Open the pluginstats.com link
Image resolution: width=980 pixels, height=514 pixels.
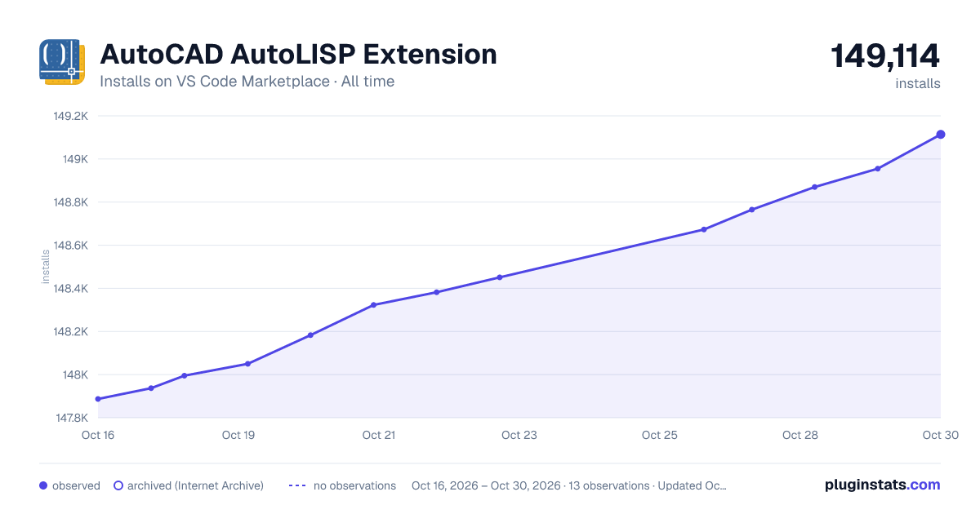(883, 485)
